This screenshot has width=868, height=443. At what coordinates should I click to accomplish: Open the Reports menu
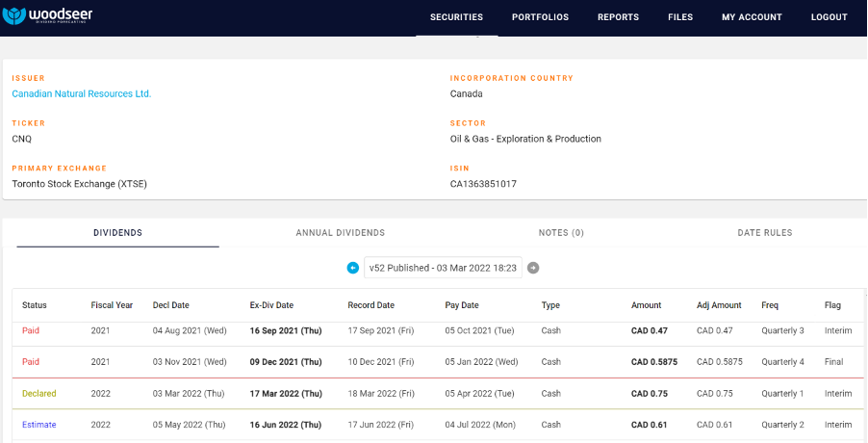pos(619,17)
